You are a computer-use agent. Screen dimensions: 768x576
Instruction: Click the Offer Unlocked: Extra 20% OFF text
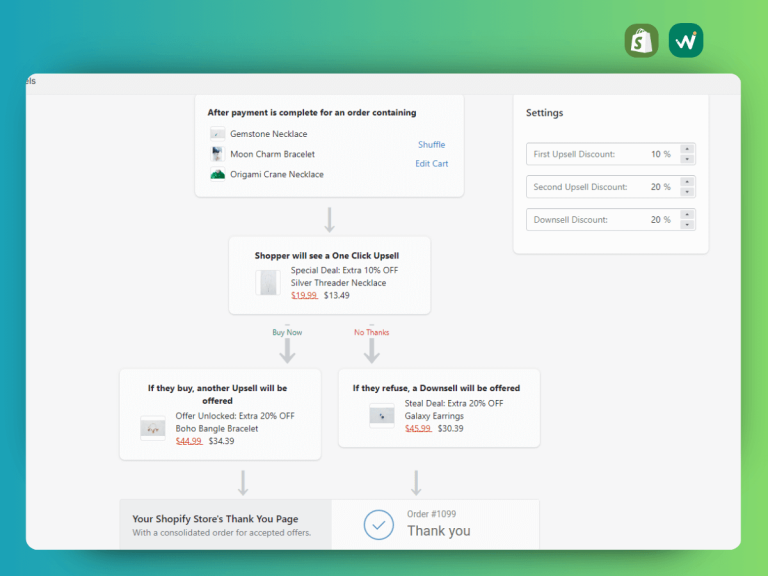click(235, 416)
